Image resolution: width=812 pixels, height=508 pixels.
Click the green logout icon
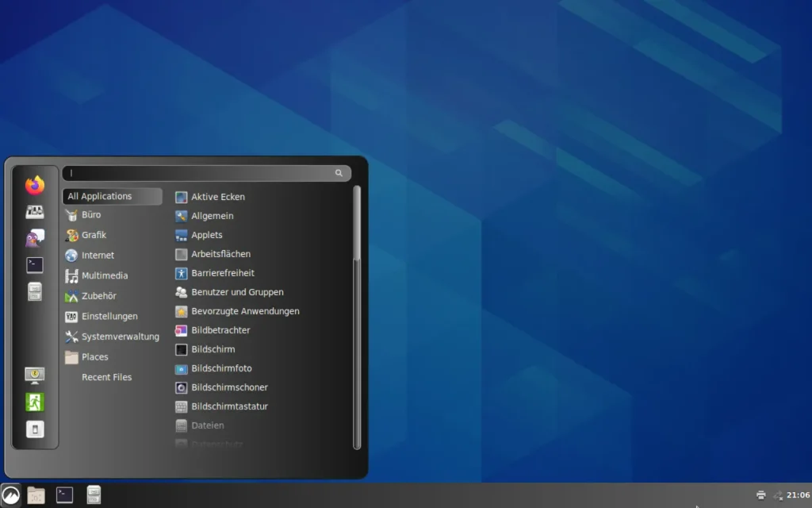click(35, 402)
